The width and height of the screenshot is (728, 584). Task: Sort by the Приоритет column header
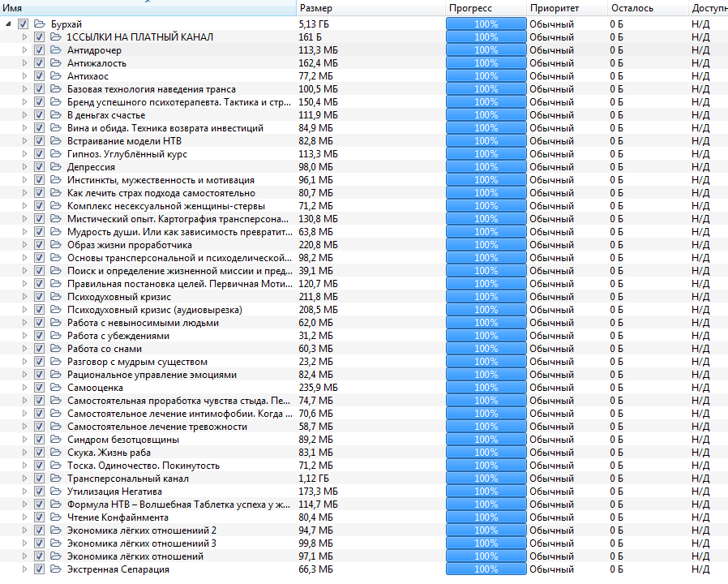(555, 8)
